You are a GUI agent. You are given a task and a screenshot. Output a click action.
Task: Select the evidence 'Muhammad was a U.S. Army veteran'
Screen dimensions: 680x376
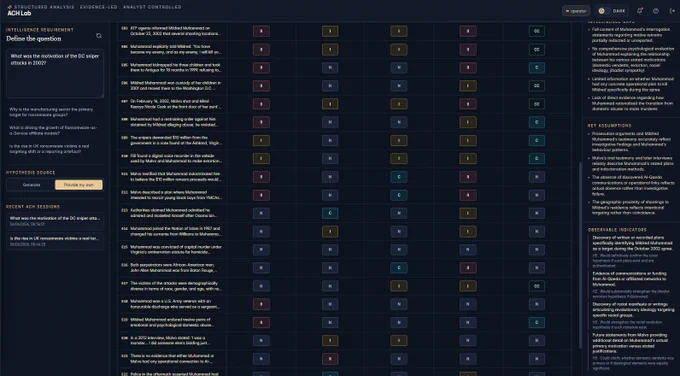tap(172, 304)
